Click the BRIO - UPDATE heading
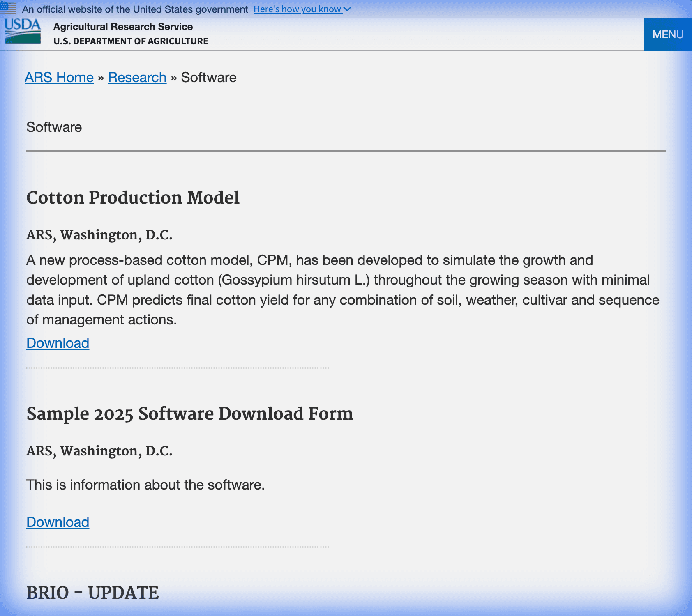This screenshot has width=692, height=616. pos(92,593)
